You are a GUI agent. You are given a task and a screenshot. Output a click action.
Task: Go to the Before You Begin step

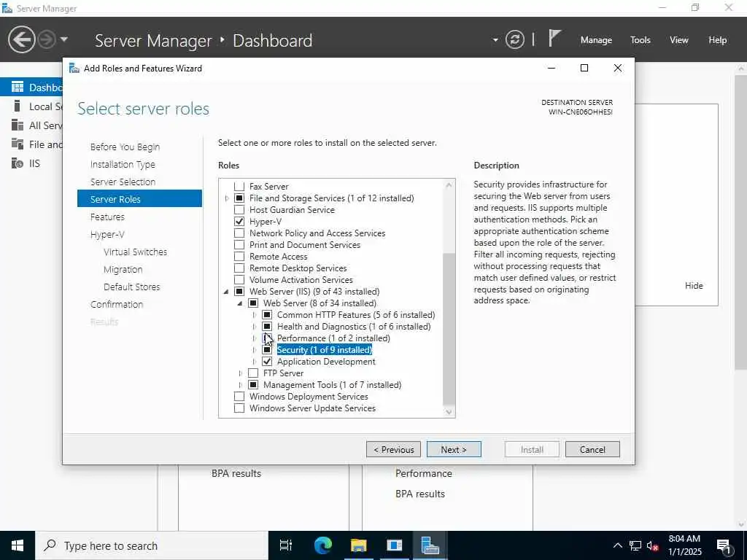(x=125, y=147)
